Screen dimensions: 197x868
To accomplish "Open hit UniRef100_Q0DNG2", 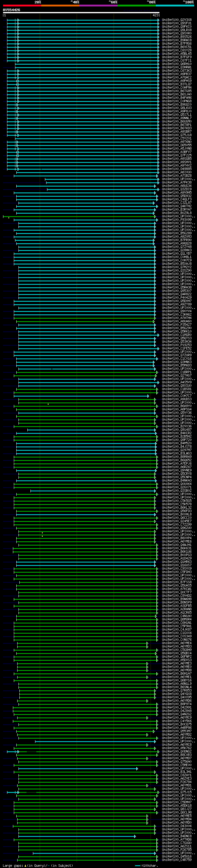I will coord(177,751).
